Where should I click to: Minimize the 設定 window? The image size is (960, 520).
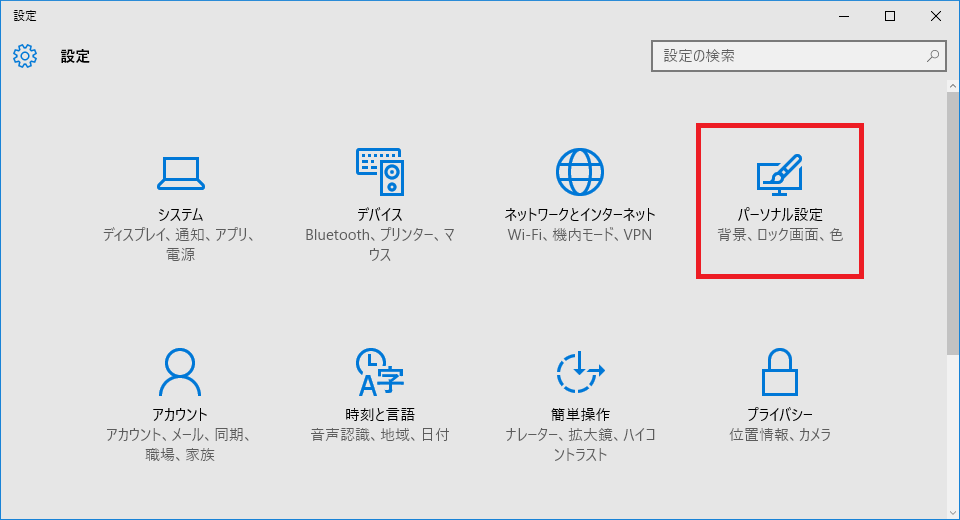pyautogui.click(x=843, y=15)
